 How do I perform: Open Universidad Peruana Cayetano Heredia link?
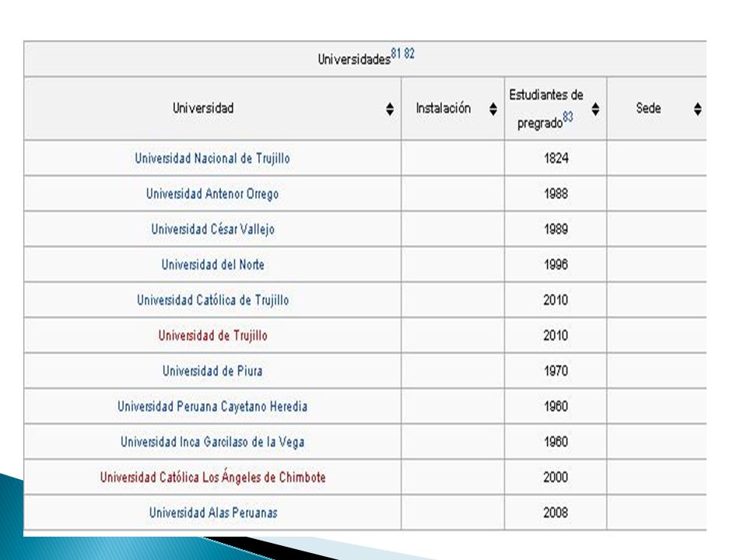212,406
